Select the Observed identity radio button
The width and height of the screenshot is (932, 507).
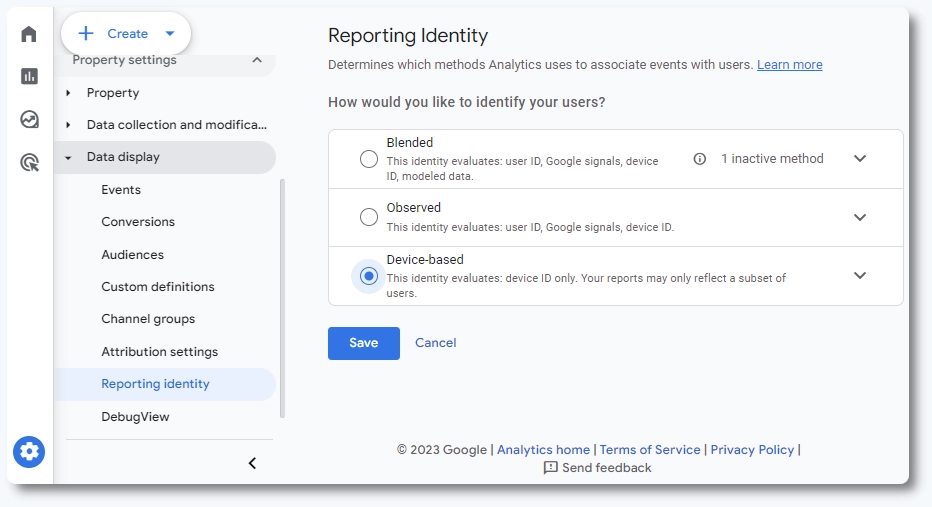point(369,217)
